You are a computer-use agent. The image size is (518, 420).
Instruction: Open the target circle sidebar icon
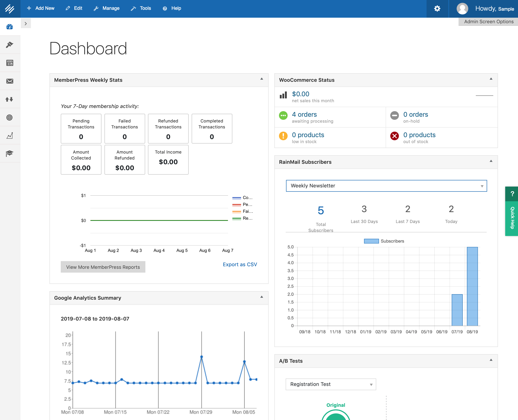tap(10, 117)
